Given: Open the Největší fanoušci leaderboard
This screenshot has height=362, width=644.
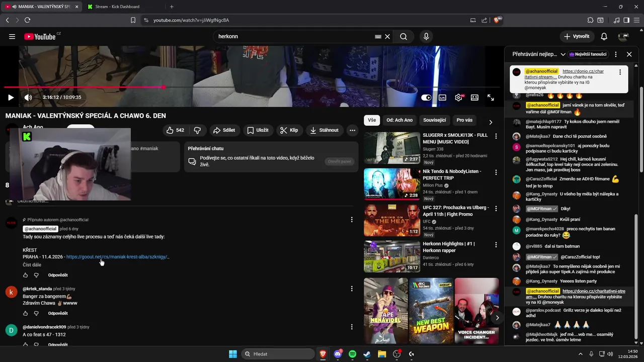Looking at the screenshot, I should pos(589,54).
